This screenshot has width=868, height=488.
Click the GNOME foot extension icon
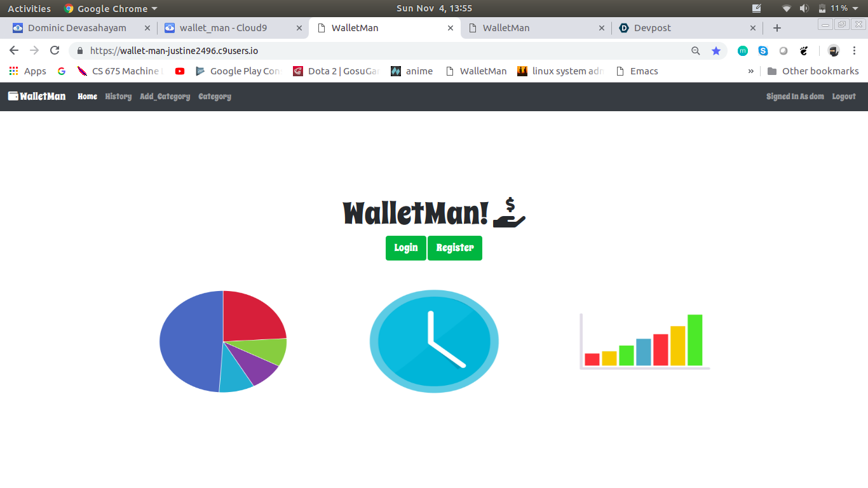804,51
